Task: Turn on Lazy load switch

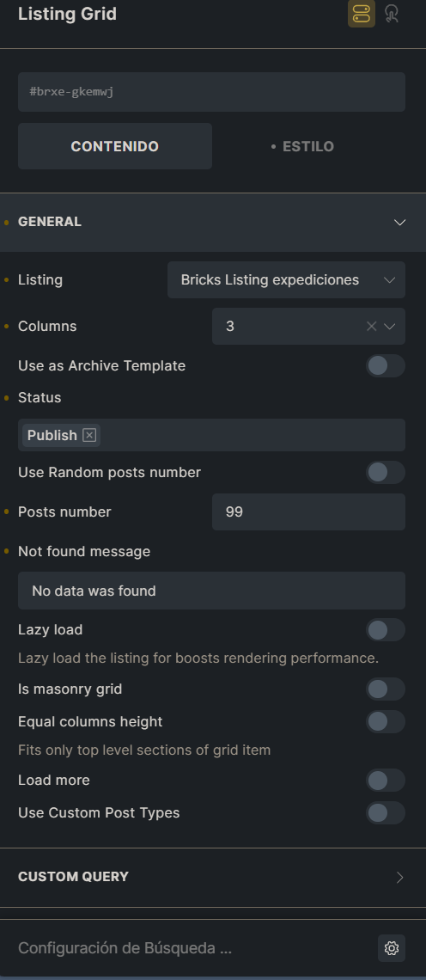Action: (386, 630)
